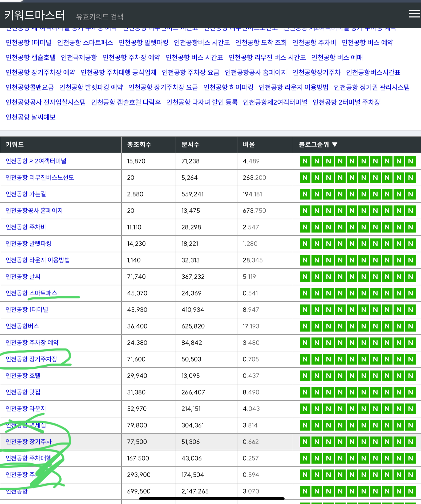
Task: Click first N icon in 인천공항 1터미널 row
Action: click(305, 310)
